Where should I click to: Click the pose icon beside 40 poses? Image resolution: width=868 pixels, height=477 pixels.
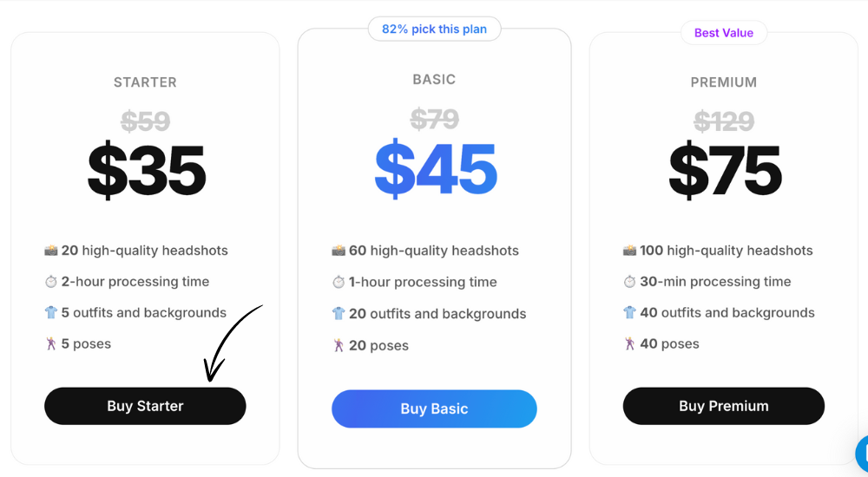point(629,343)
